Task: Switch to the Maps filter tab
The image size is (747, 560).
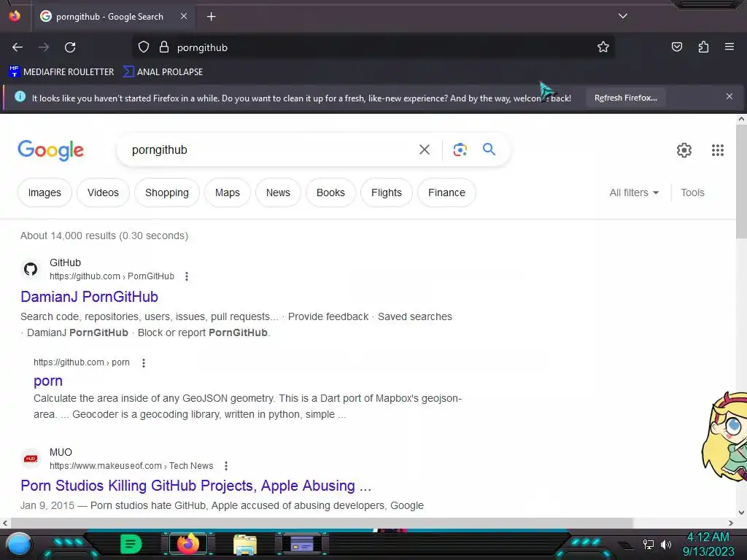Action: pos(228,192)
